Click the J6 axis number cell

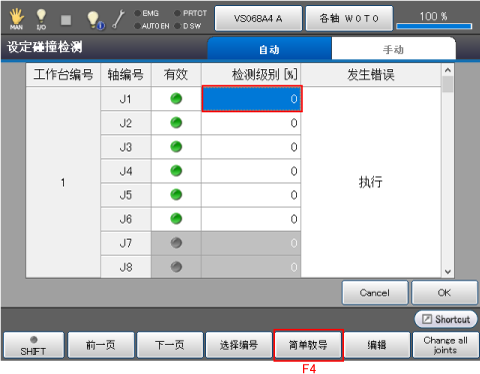coord(126,219)
